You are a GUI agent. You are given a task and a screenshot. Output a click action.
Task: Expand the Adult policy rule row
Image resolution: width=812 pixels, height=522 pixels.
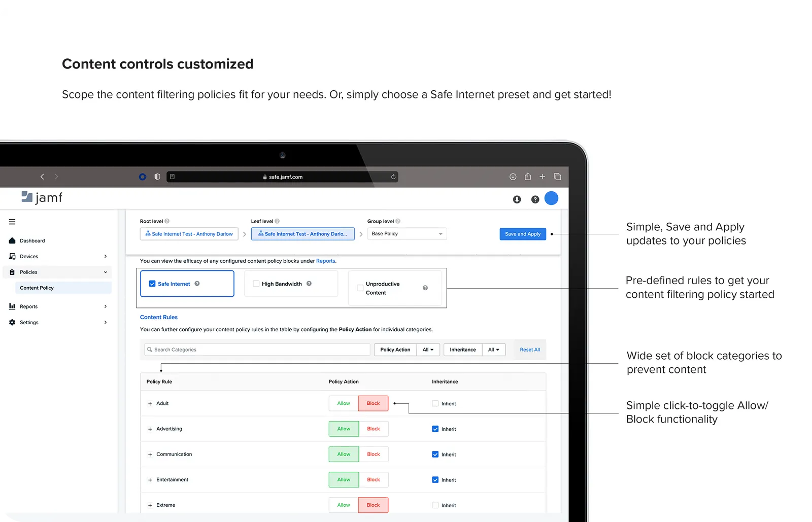tap(150, 404)
